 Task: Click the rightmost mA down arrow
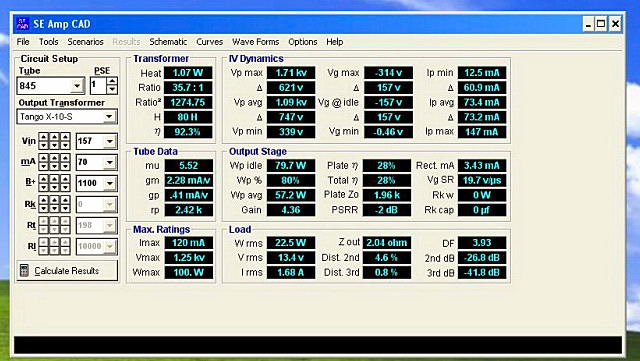pyautogui.click(x=65, y=166)
